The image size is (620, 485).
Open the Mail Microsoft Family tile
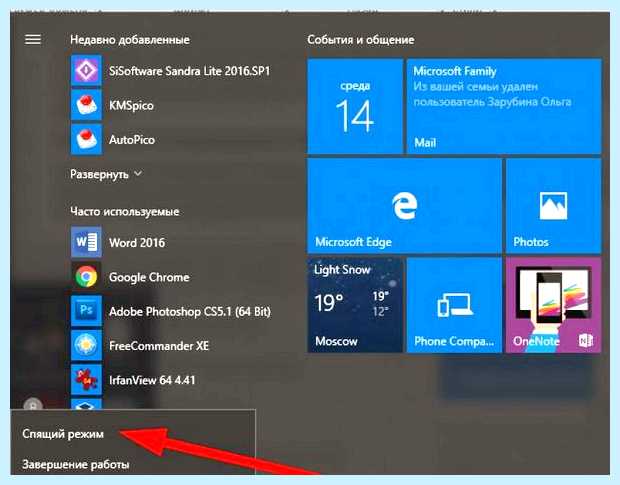tap(504, 106)
